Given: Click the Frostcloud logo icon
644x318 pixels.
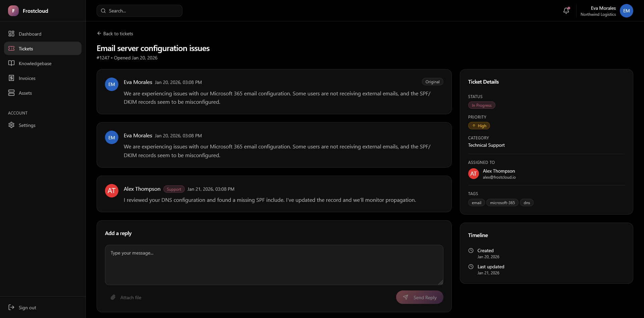Looking at the screenshot, I should click(x=13, y=11).
